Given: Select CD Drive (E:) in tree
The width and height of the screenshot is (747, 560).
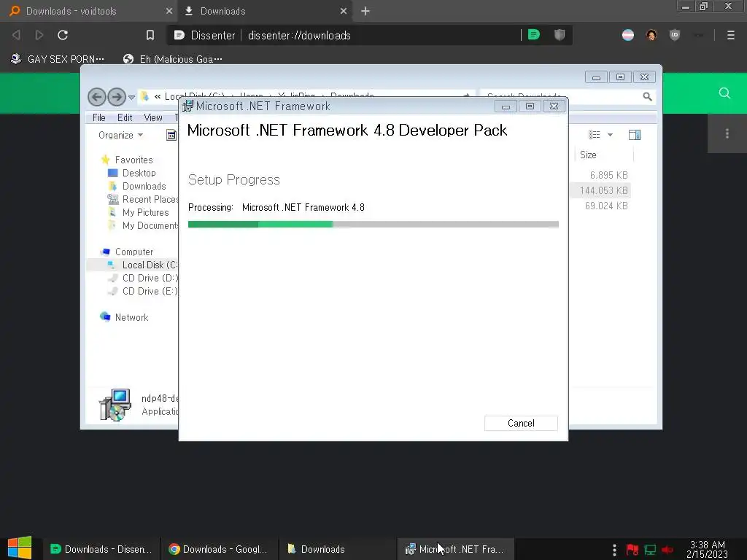Looking at the screenshot, I should tap(143, 291).
